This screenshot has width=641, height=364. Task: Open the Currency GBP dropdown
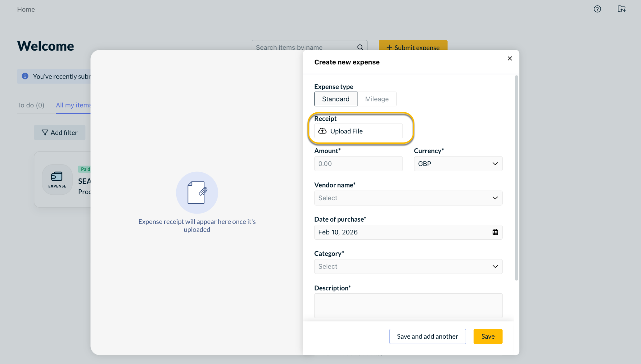click(x=458, y=164)
